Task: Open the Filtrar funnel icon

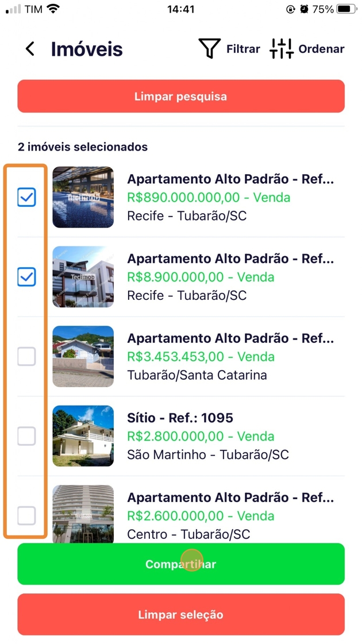Action: coord(210,49)
